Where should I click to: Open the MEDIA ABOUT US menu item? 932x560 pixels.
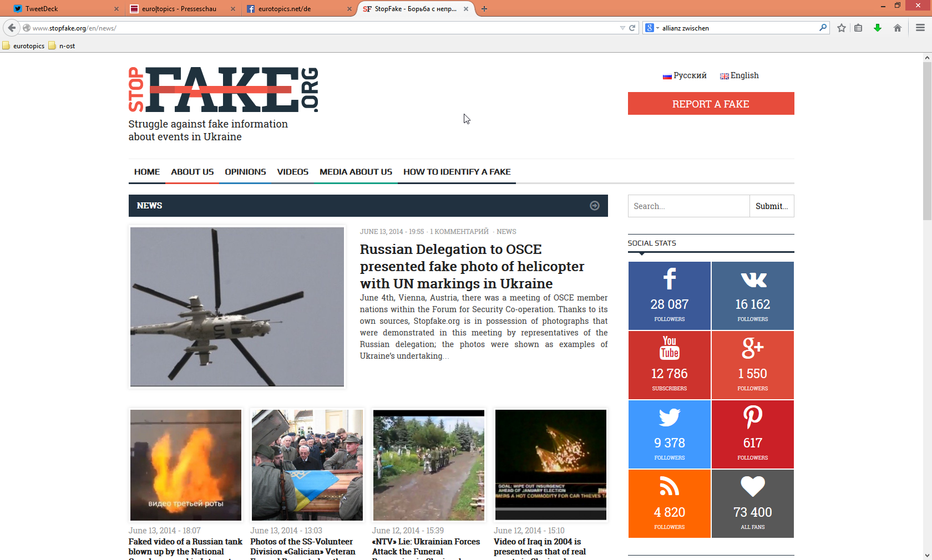pos(356,172)
